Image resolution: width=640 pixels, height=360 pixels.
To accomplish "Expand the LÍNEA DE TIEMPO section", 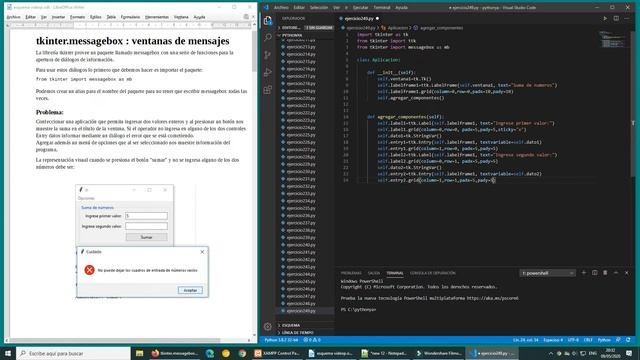I will (305, 333).
